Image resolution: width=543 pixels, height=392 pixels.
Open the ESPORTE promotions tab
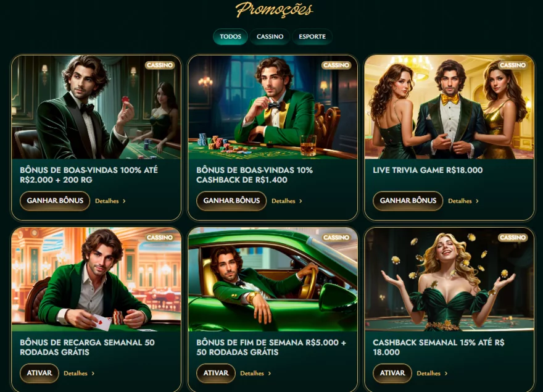pyautogui.click(x=312, y=37)
